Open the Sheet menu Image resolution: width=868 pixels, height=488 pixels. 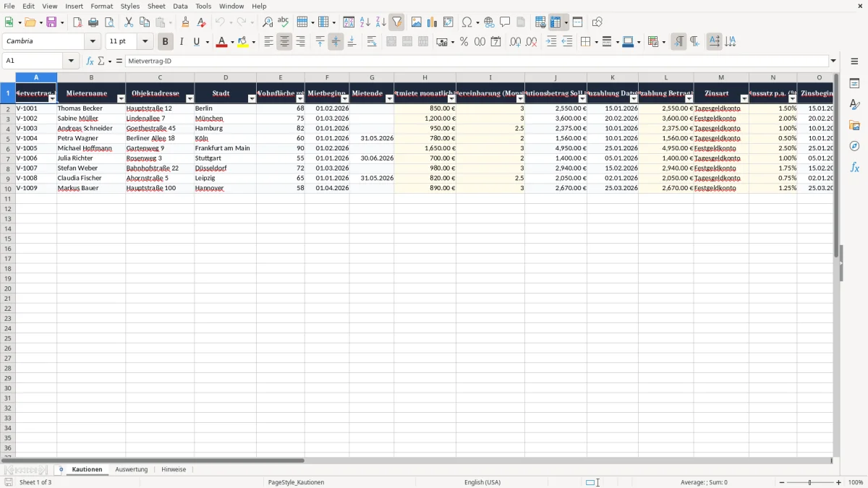(156, 6)
